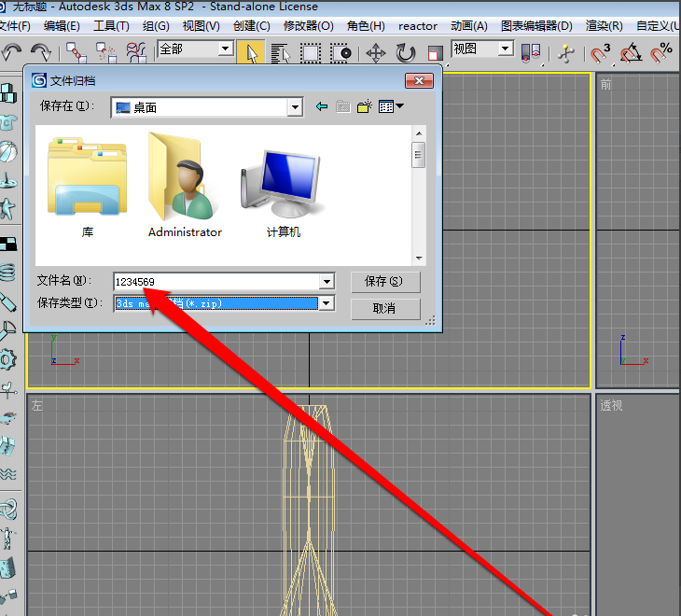Click the Redo arrow in main toolbar
The width and height of the screenshot is (681, 616).
tap(41, 52)
